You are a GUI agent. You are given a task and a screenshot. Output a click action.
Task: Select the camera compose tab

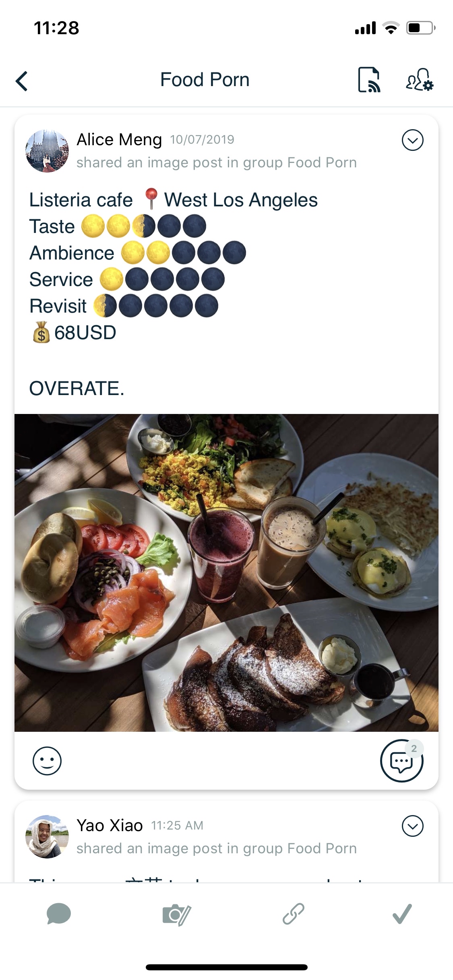point(176,914)
